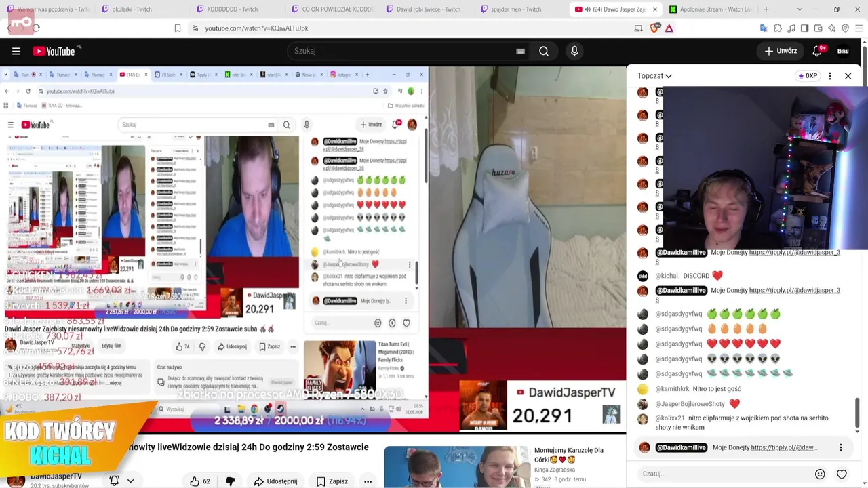Open the Topczat chat mode dropdown
Image resolution: width=868 pixels, height=488 pixels.
coord(654,76)
